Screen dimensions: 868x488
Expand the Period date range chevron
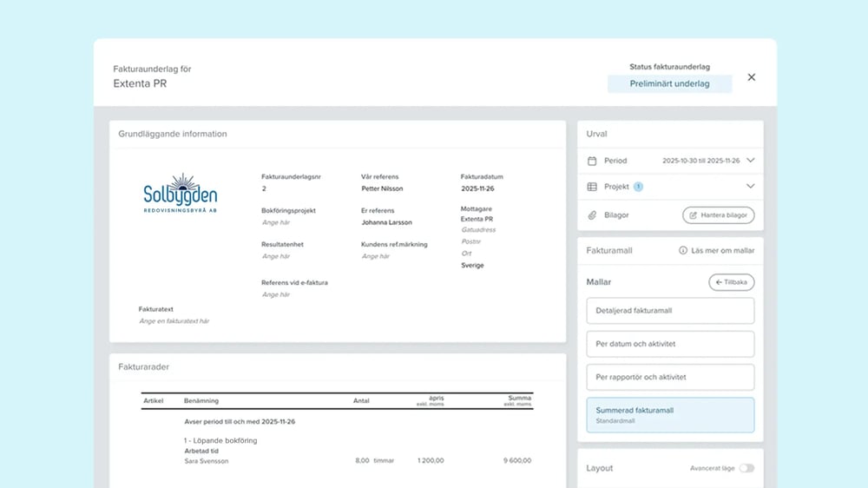point(751,161)
